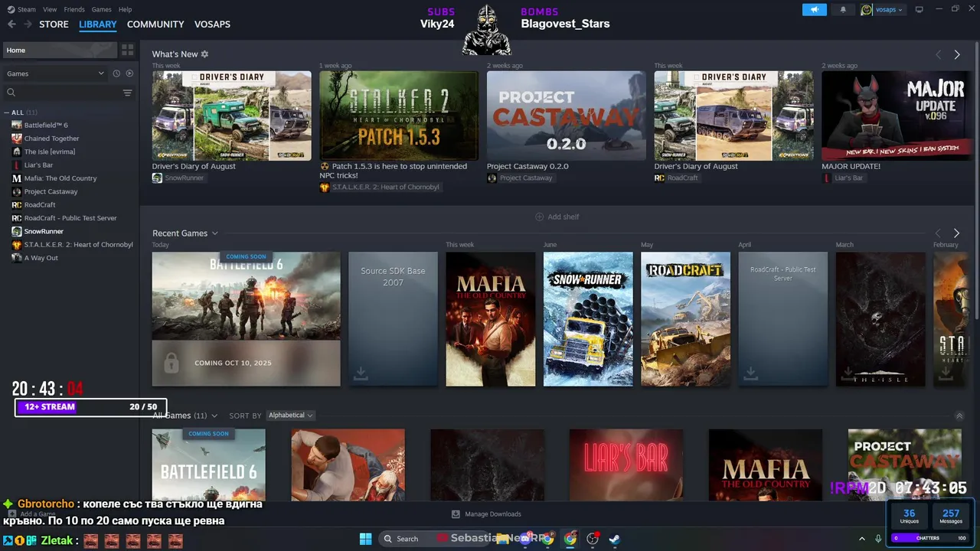Click Manage Downloads link
This screenshot has height=551, width=980.
pos(492,514)
